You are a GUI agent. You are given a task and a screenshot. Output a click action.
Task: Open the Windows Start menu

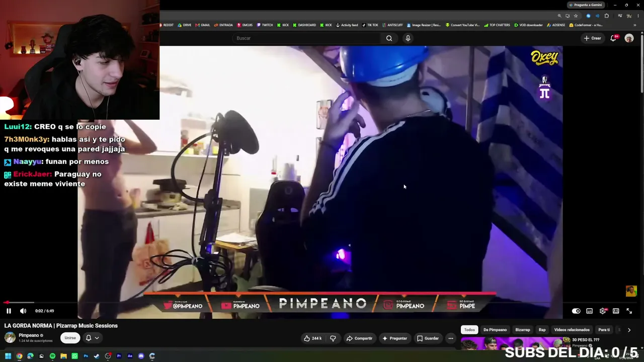8,356
